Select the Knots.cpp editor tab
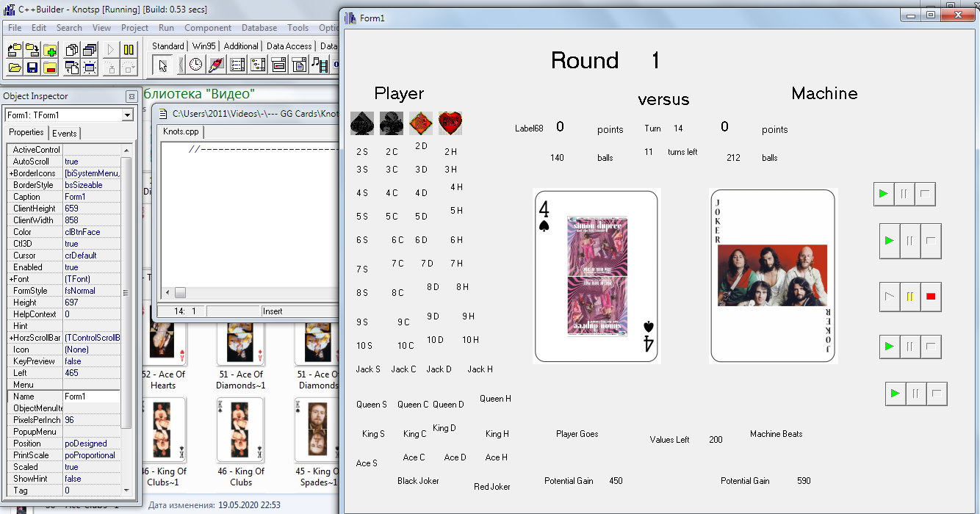 [181, 132]
